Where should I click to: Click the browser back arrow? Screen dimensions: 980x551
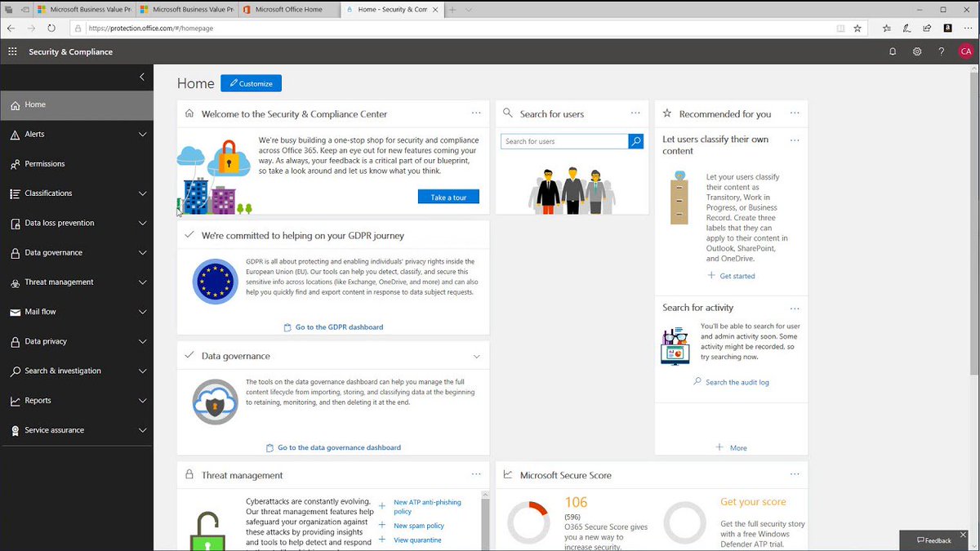pyautogui.click(x=11, y=28)
